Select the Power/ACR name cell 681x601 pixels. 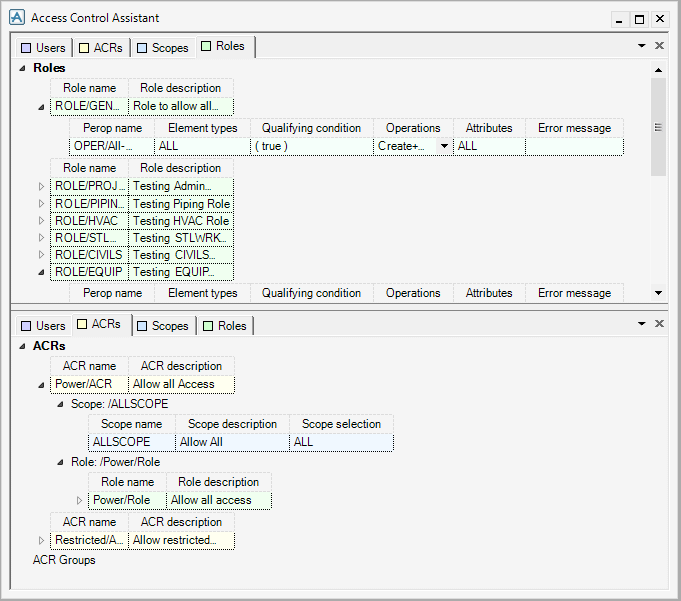pos(89,384)
